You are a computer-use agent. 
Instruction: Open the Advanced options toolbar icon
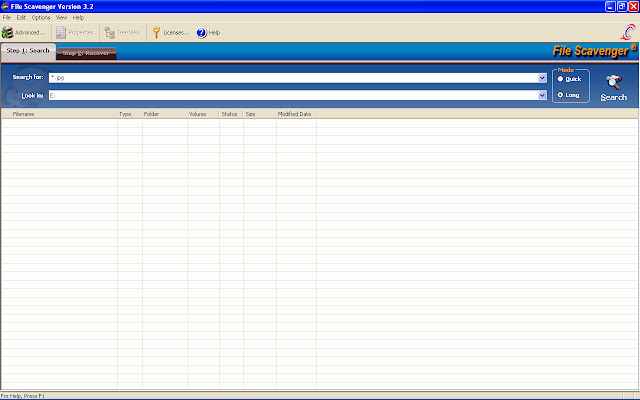coord(8,33)
